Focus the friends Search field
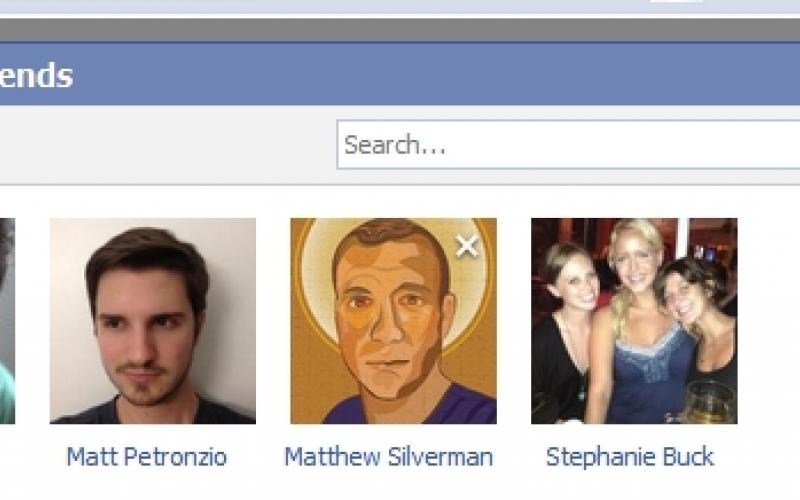800x500 pixels. pyautogui.click(x=570, y=145)
